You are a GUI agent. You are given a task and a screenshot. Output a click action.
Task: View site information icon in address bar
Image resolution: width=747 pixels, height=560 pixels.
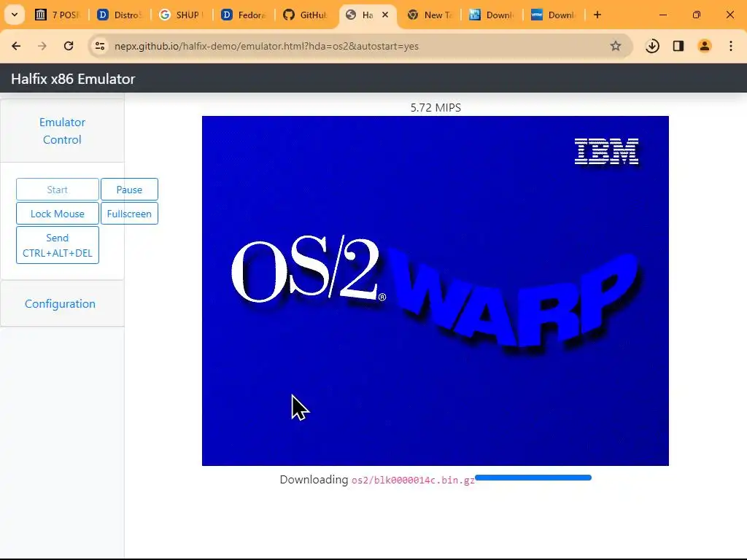100,46
